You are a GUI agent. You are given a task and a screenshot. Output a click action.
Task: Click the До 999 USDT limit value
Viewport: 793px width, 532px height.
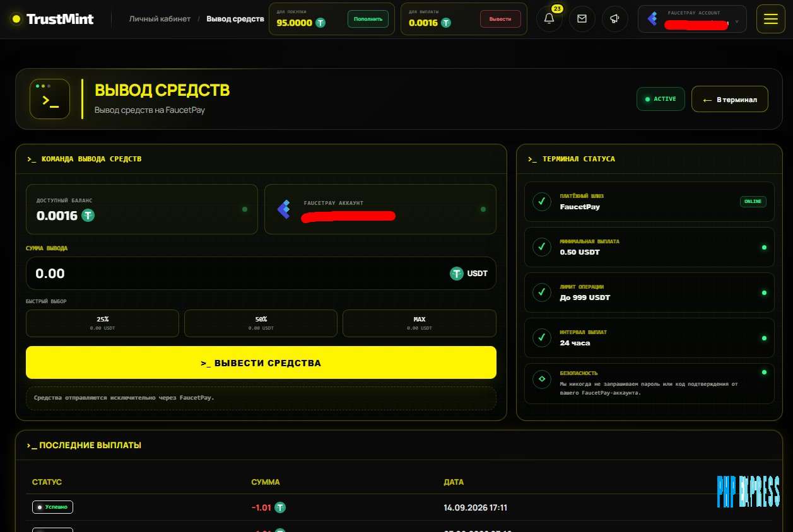tap(585, 298)
